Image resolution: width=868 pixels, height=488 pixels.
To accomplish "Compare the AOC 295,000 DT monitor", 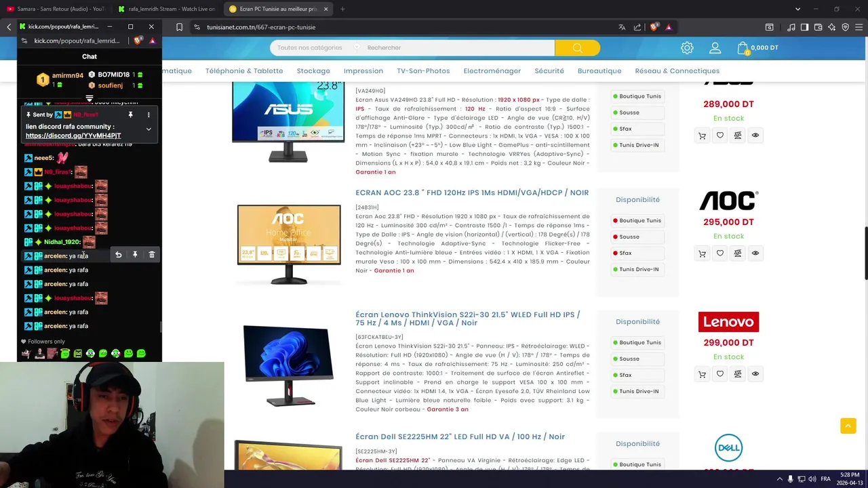I will [x=738, y=253].
